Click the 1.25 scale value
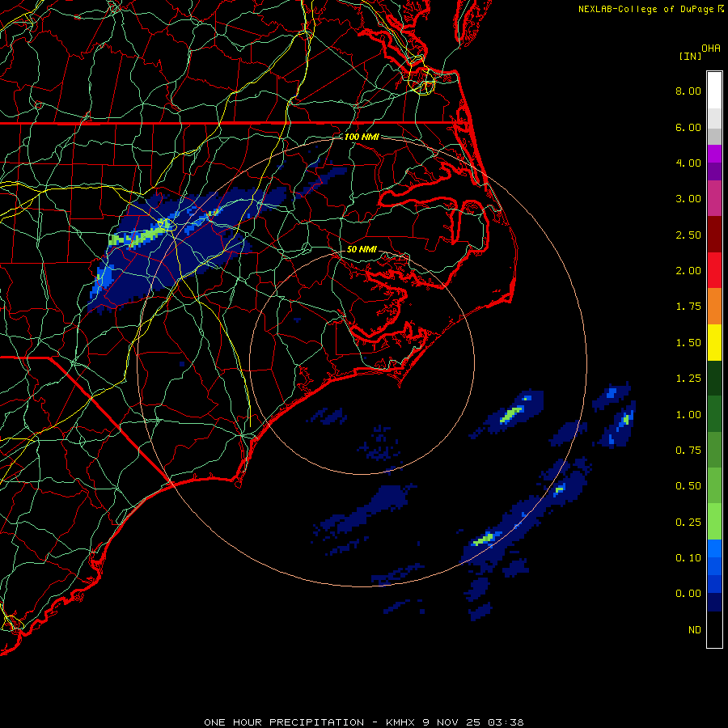This screenshot has width=728, height=728. click(x=688, y=379)
